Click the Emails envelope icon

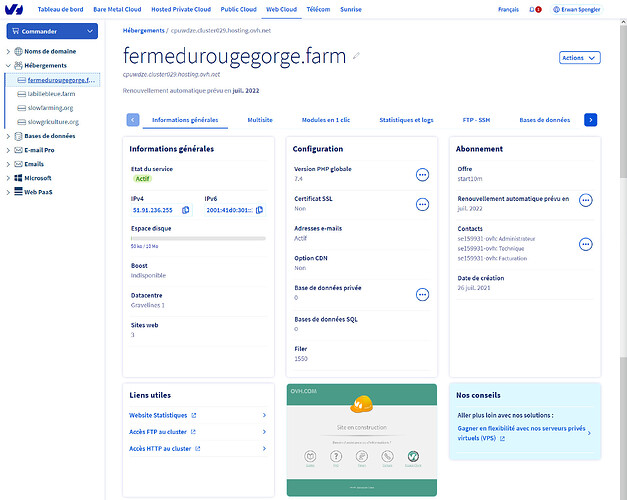18,164
